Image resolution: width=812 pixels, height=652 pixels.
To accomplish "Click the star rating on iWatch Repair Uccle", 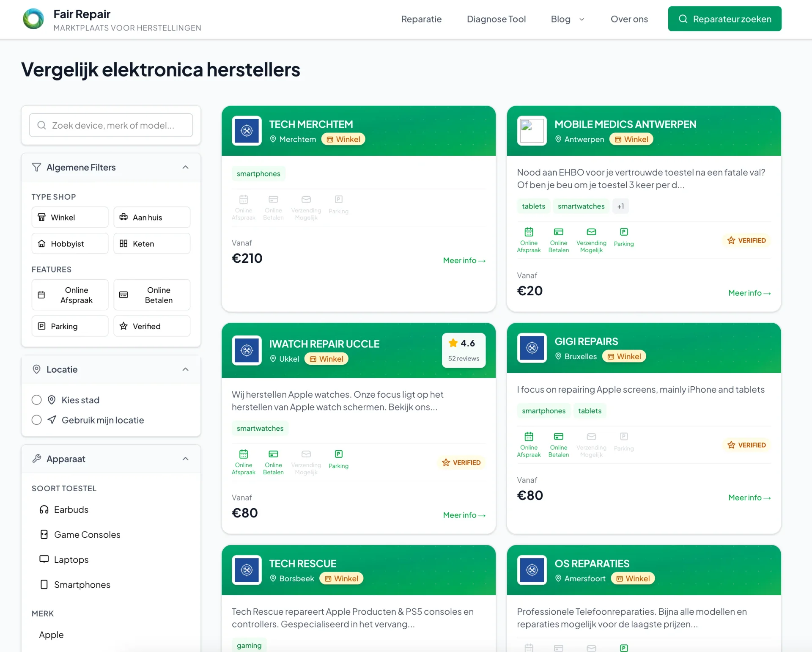I will click(464, 344).
